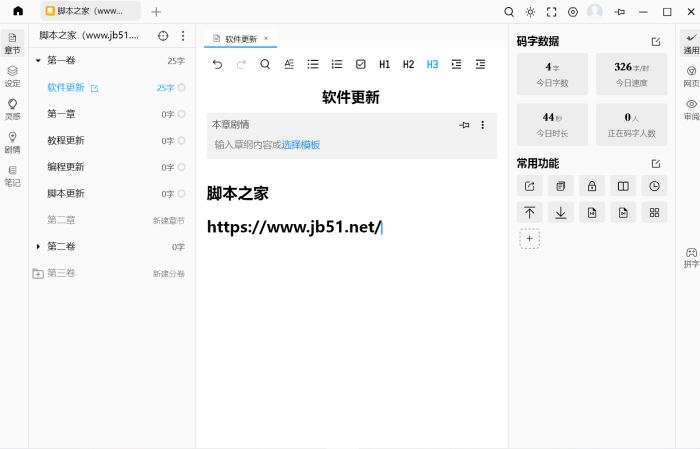Open 拼字 panel on right bar
Image resolution: width=700 pixels, height=449 pixels.
coord(692,258)
